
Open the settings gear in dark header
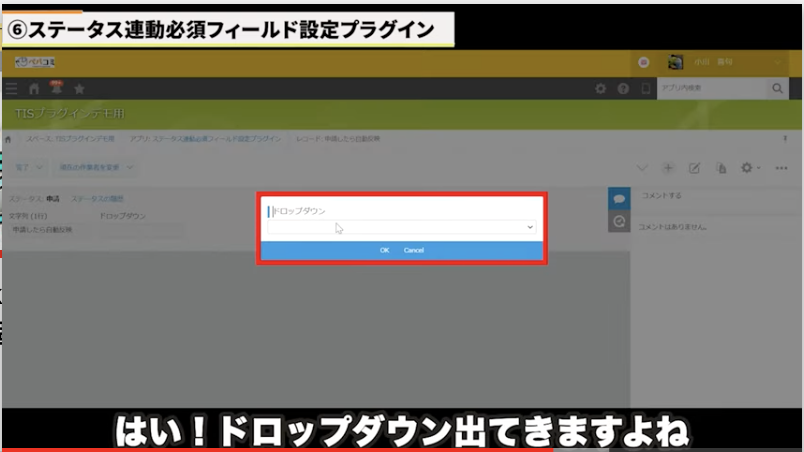(601, 89)
